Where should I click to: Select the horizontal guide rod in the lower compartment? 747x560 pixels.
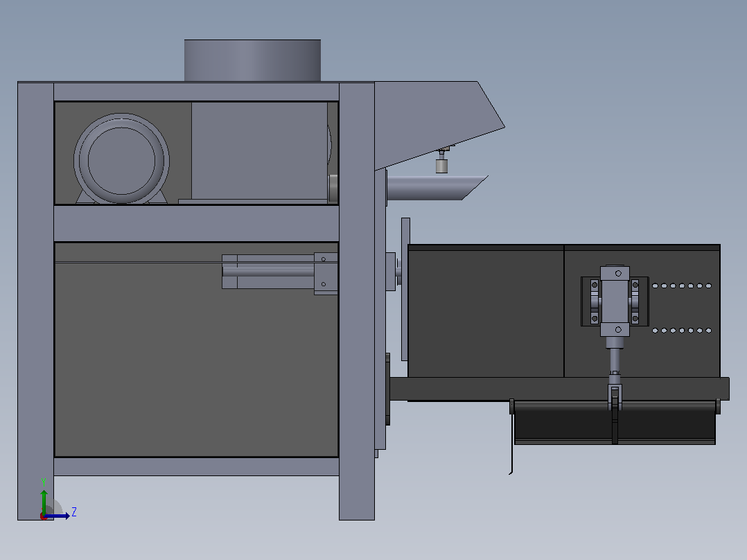click(268, 272)
